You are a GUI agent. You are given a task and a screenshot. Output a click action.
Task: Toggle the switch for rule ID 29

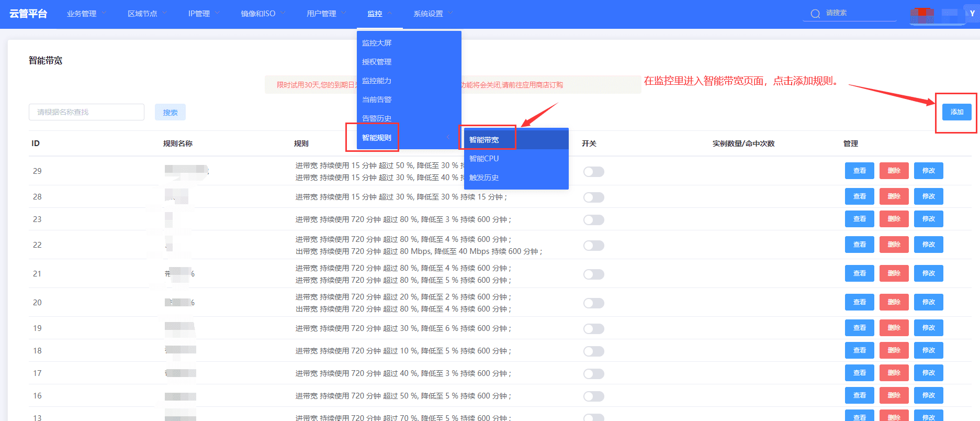tap(594, 172)
